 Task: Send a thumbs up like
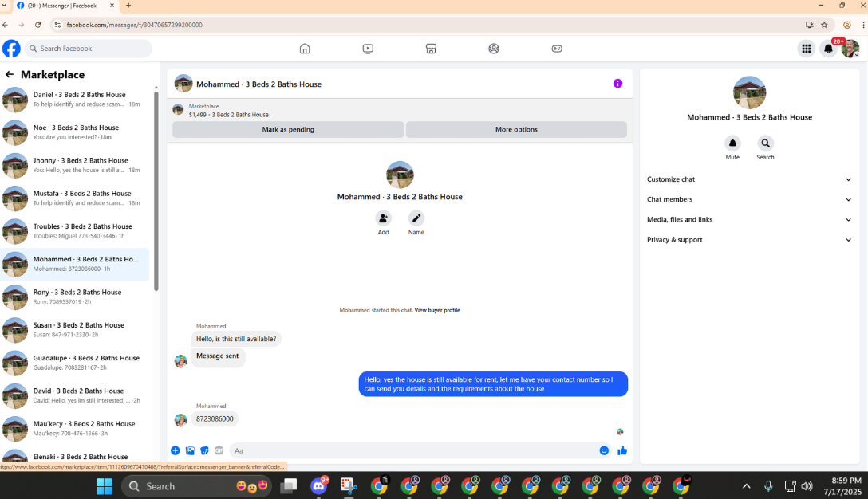pos(622,450)
